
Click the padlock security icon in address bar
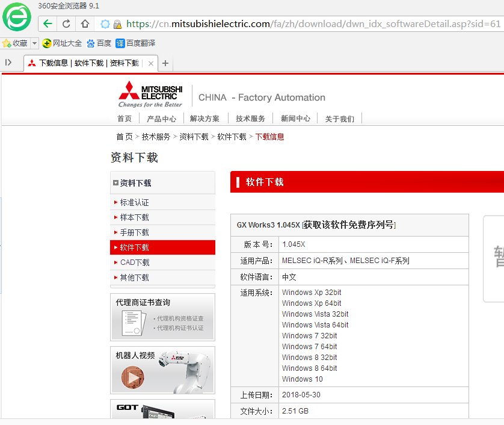pos(118,24)
